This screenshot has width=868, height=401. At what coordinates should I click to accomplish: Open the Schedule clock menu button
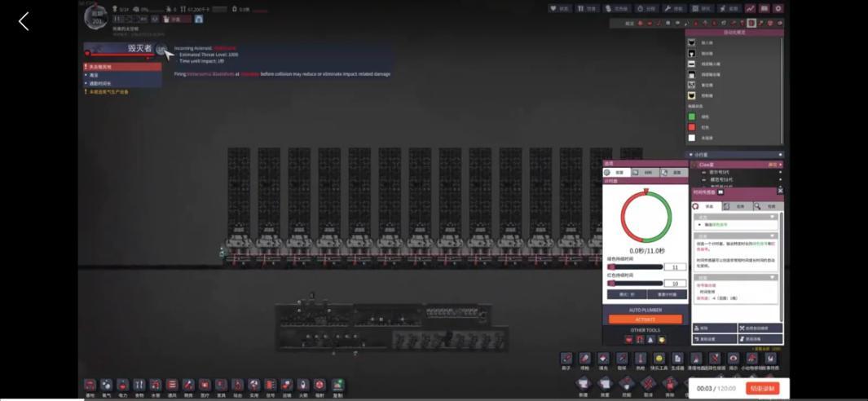pyautogui.click(x=646, y=8)
